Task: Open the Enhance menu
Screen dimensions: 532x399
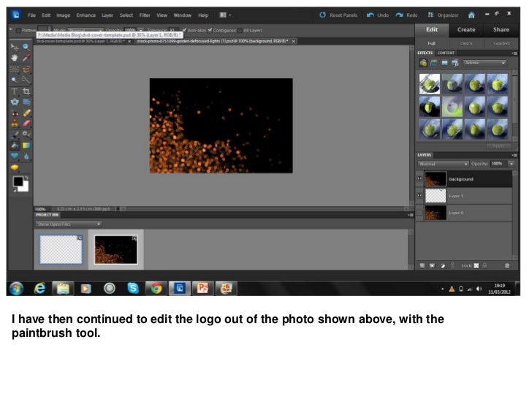Action: point(85,15)
